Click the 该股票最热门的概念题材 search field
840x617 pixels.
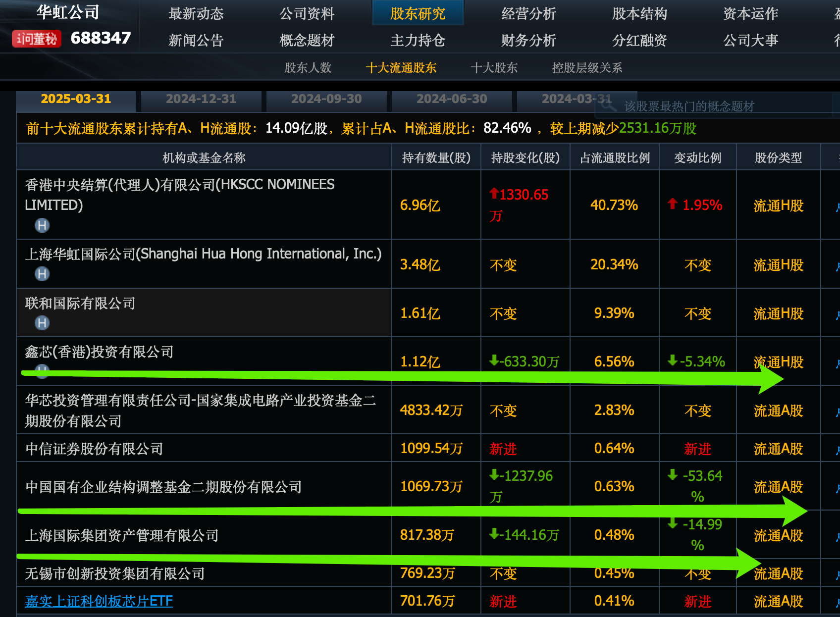point(718,106)
